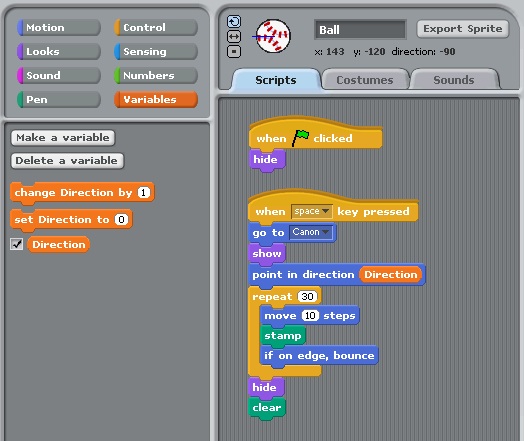This screenshot has height=441, width=524.
Task: Click the move 10 steps value field
Action: pyautogui.click(x=310, y=315)
